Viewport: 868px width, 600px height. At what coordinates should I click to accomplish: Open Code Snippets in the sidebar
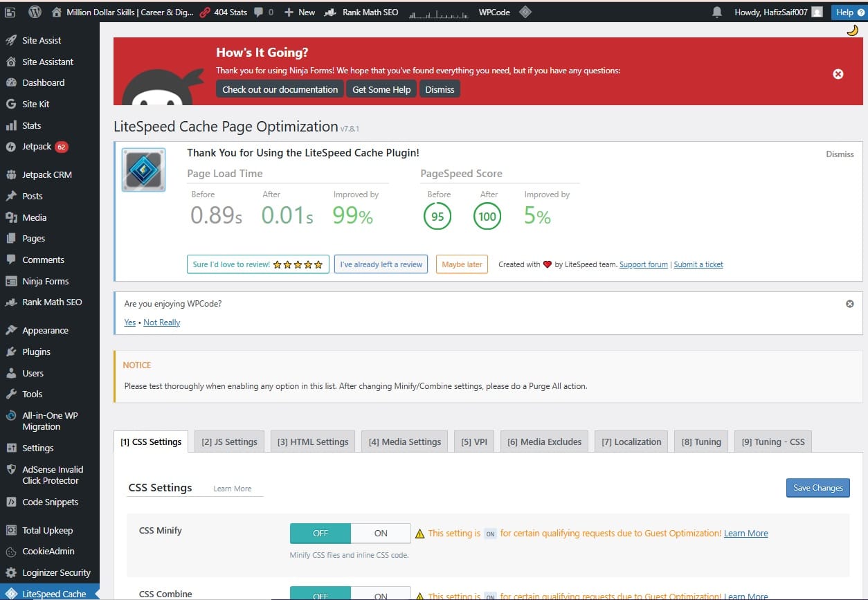[50, 502]
